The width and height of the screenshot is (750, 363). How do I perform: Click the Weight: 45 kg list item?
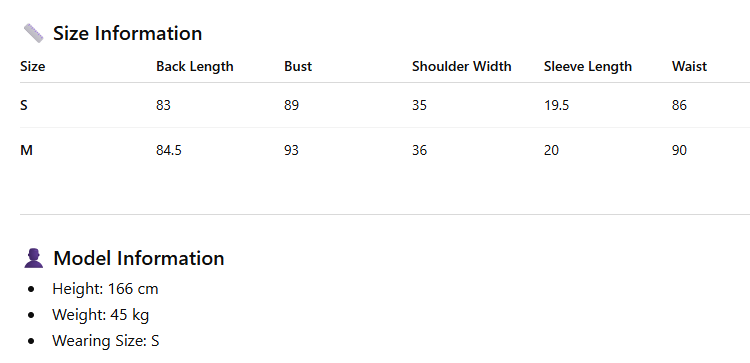point(100,315)
